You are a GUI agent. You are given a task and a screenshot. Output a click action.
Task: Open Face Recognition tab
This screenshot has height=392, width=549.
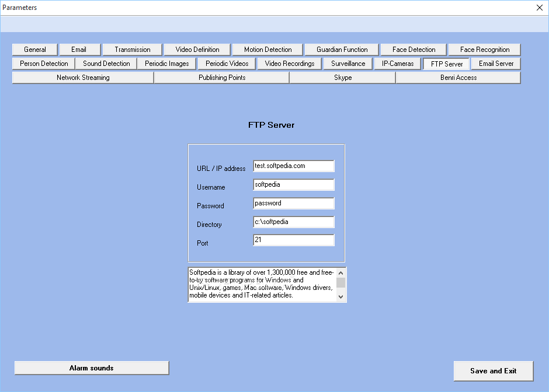(485, 50)
